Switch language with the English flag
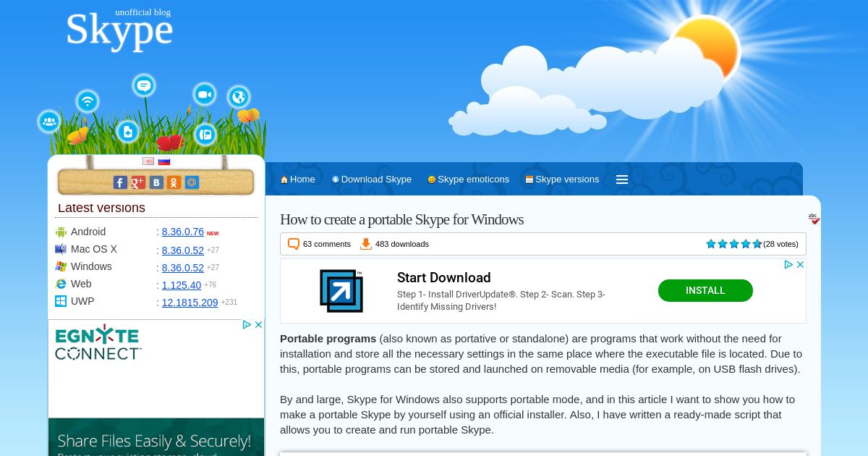 click(x=148, y=161)
